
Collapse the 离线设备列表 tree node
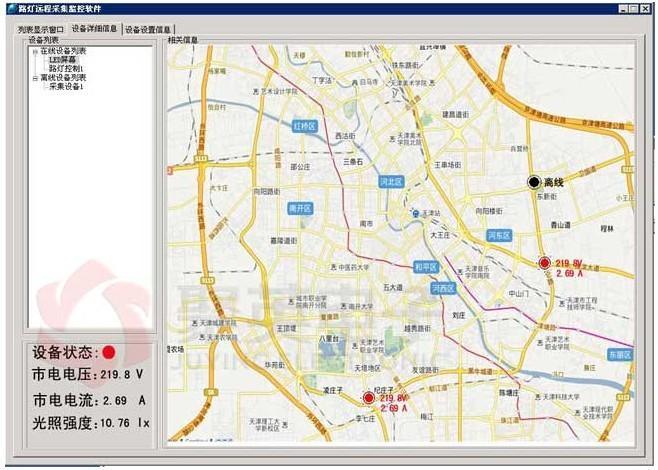(x=35, y=78)
